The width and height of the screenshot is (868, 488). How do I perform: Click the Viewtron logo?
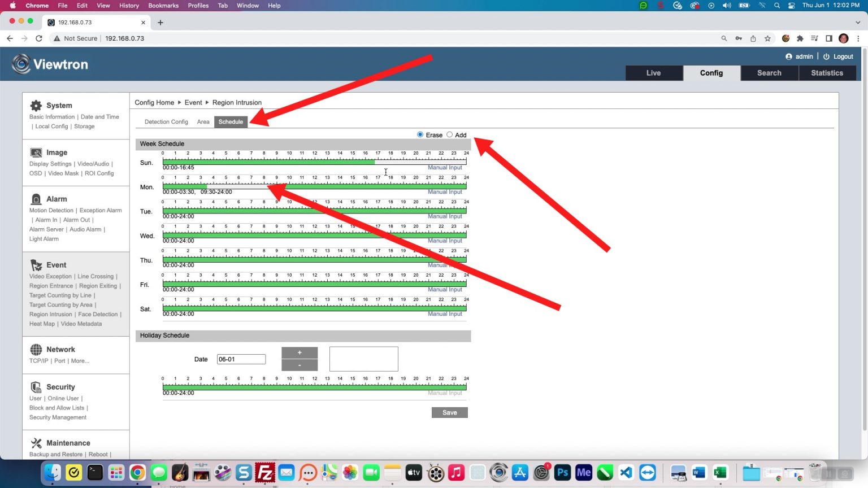click(x=50, y=64)
